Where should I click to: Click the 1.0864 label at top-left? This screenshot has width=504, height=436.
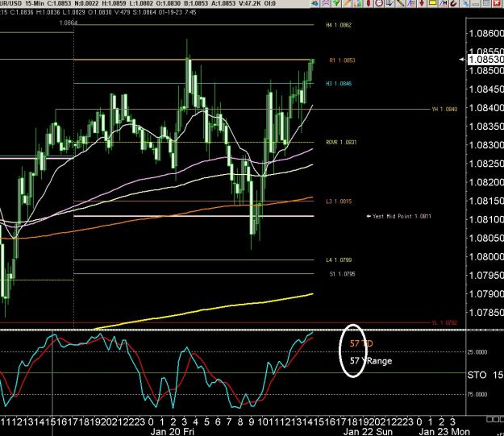tap(69, 23)
